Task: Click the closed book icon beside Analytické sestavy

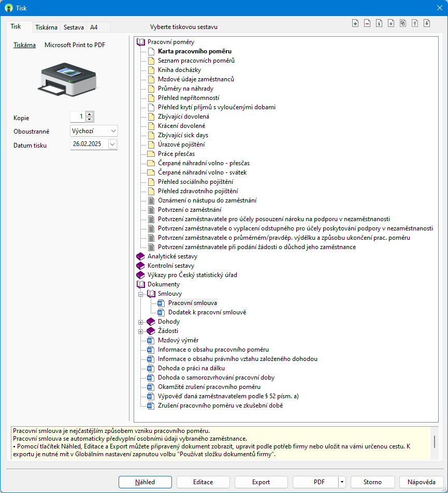Action: [x=140, y=256]
